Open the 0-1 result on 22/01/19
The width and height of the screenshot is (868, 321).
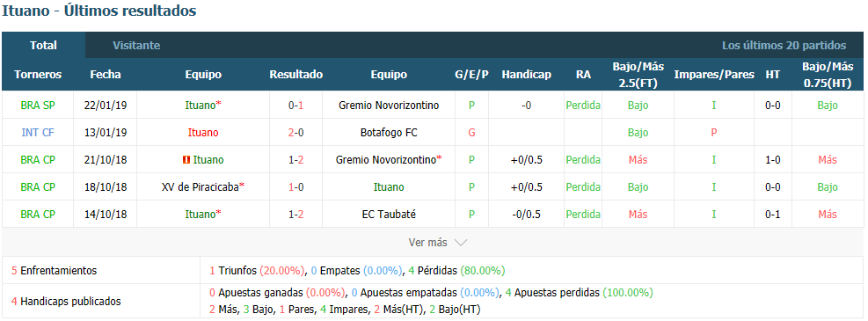point(296,106)
